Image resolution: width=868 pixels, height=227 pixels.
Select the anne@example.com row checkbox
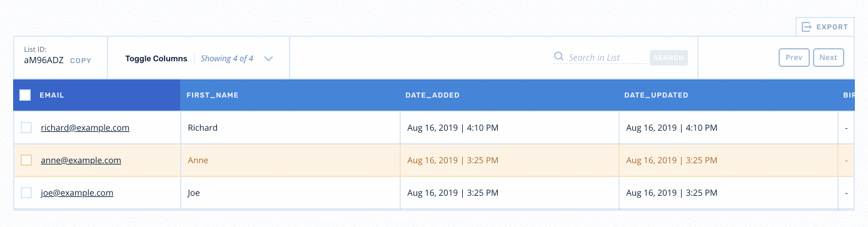click(26, 160)
